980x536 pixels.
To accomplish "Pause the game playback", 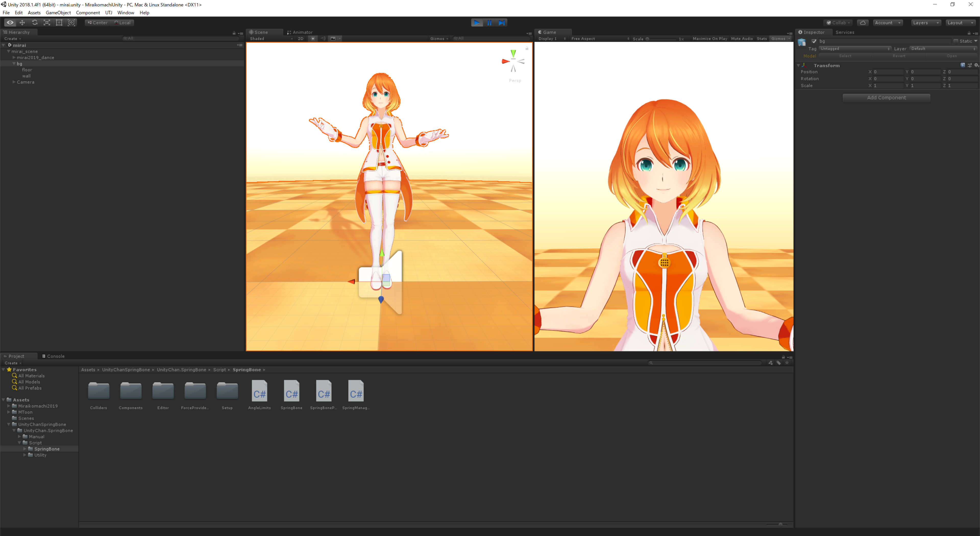I will pyautogui.click(x=489, y=22).
